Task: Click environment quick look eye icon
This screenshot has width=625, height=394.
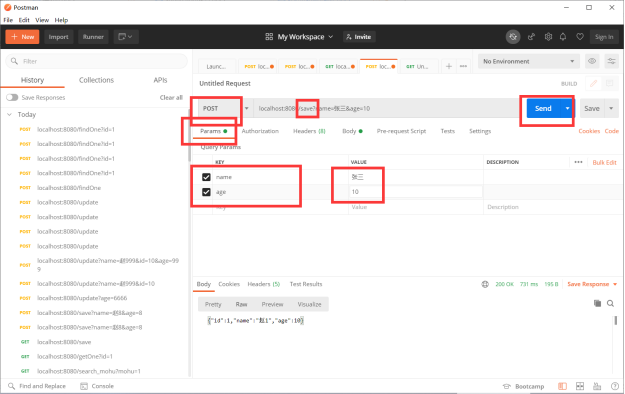Action: [592, 61]
